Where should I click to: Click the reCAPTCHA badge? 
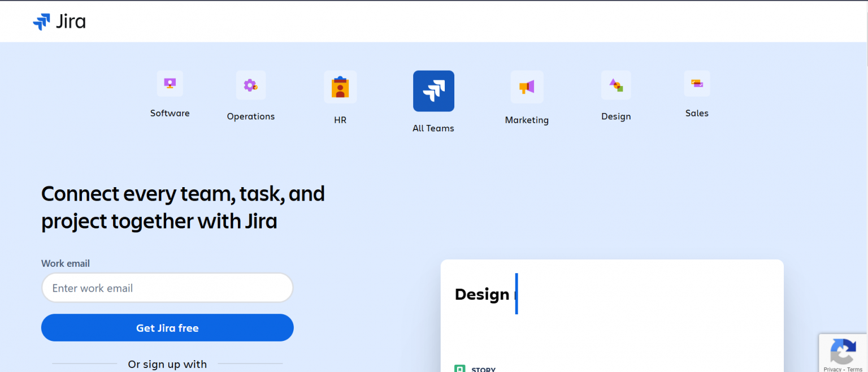point(843,353)
